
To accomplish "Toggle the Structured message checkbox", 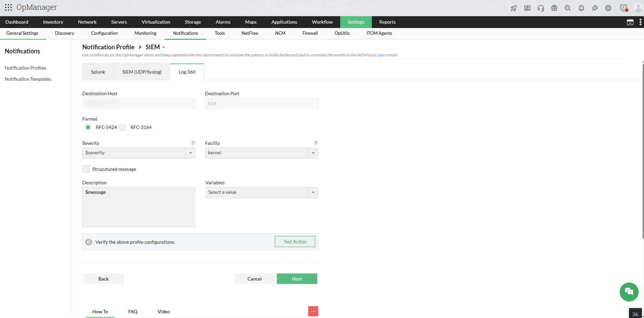I will coord(86,169).
